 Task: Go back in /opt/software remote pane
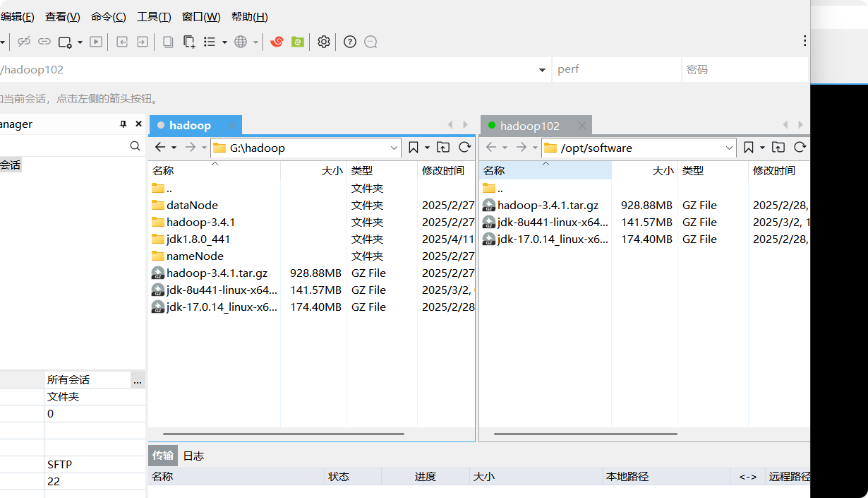(491, 147)
